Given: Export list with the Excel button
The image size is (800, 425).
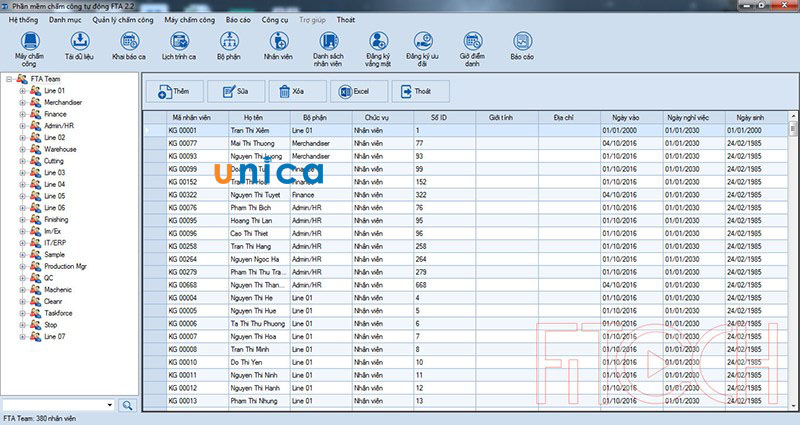Looking at the screenshot, I should coord(359,91).
